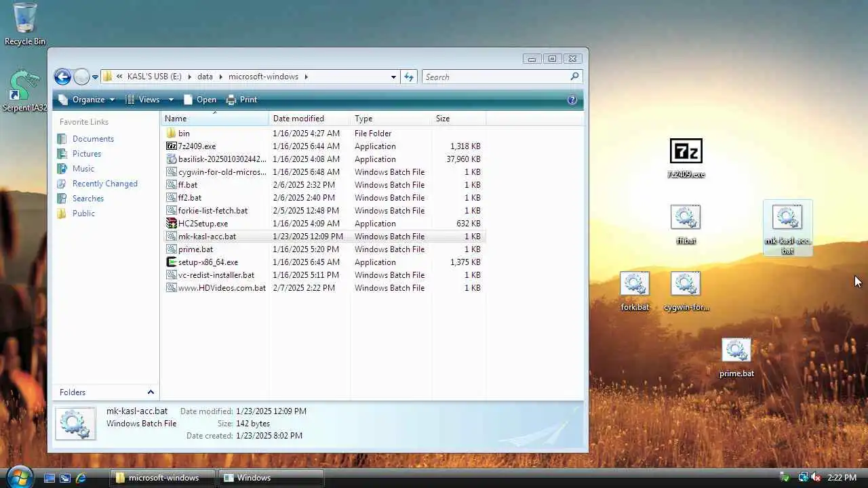The image size is (868, 488).
Task: Select forkie-list-fetch.bat in the list
Action: coord(324,211)
